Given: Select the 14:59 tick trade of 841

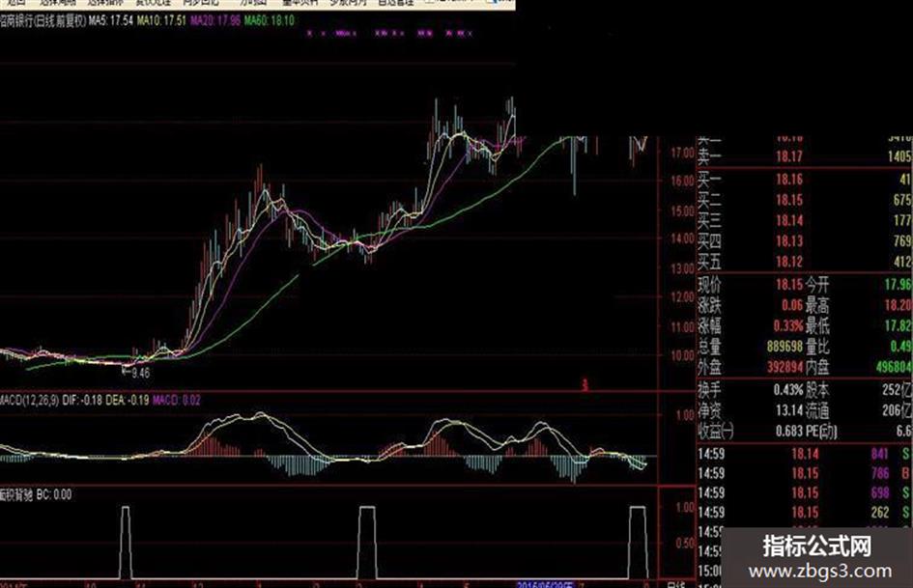Looking at the screenshot, I should (805, 454).
